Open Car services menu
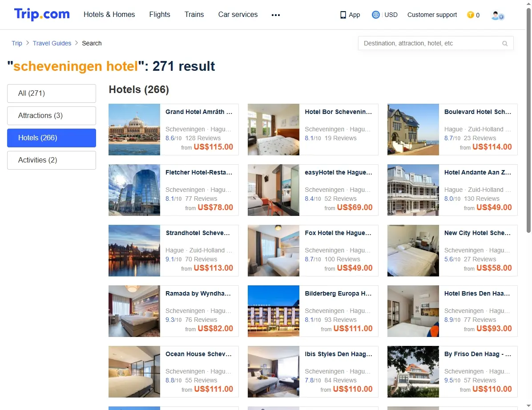Image resolution: width=532 pixels, height=410 pixels. click(x=238, y=14)
